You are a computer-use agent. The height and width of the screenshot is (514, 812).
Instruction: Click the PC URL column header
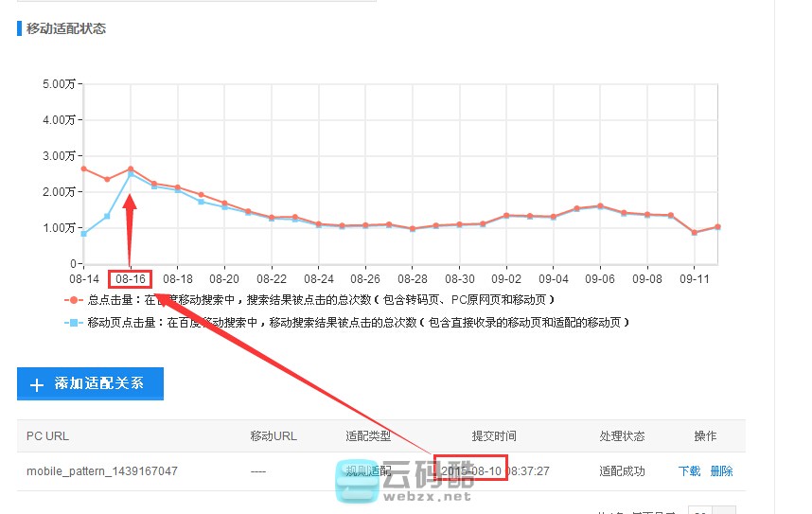pyautogui.click(x=47, y=436)
